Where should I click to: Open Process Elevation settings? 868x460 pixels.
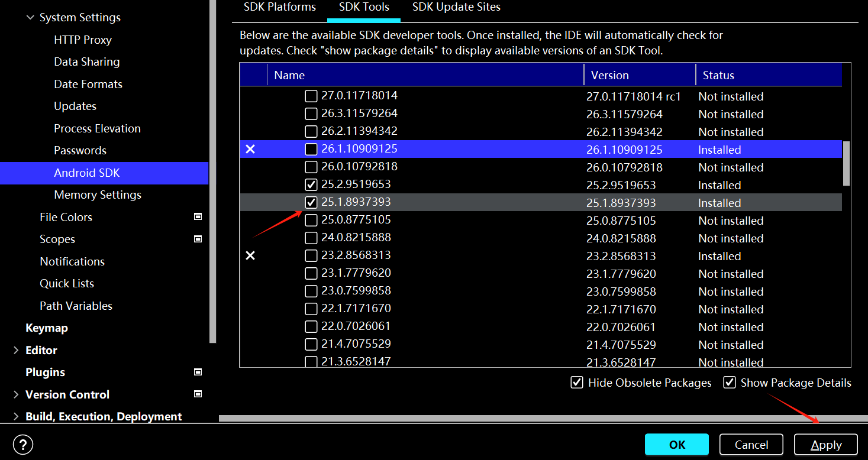tap(97, 128)
